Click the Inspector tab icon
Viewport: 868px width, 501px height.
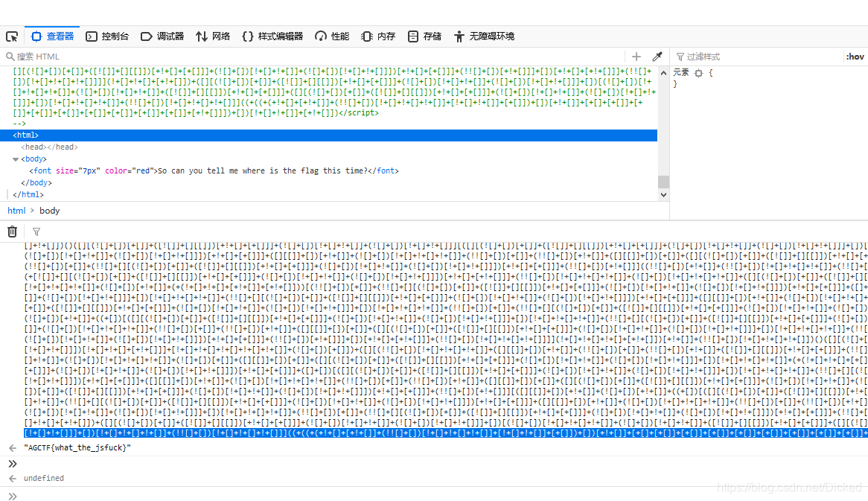click(x=36, y=36)
